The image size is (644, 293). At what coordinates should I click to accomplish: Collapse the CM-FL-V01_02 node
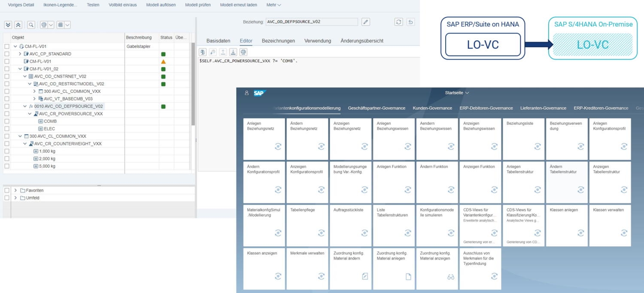[x=20, y=69]
